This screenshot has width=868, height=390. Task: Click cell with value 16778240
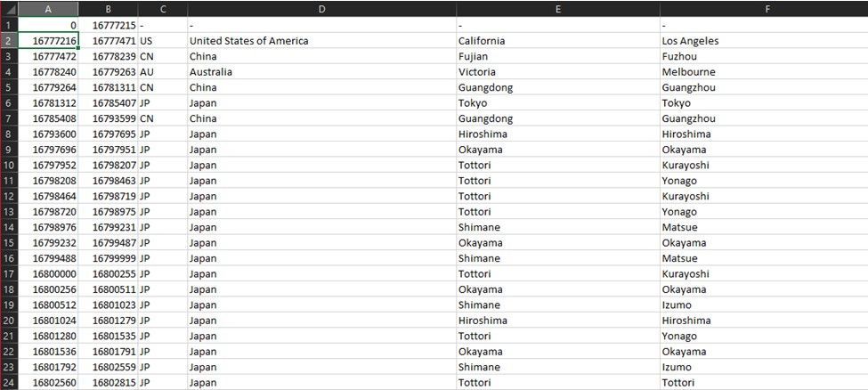tap(48, 71)
